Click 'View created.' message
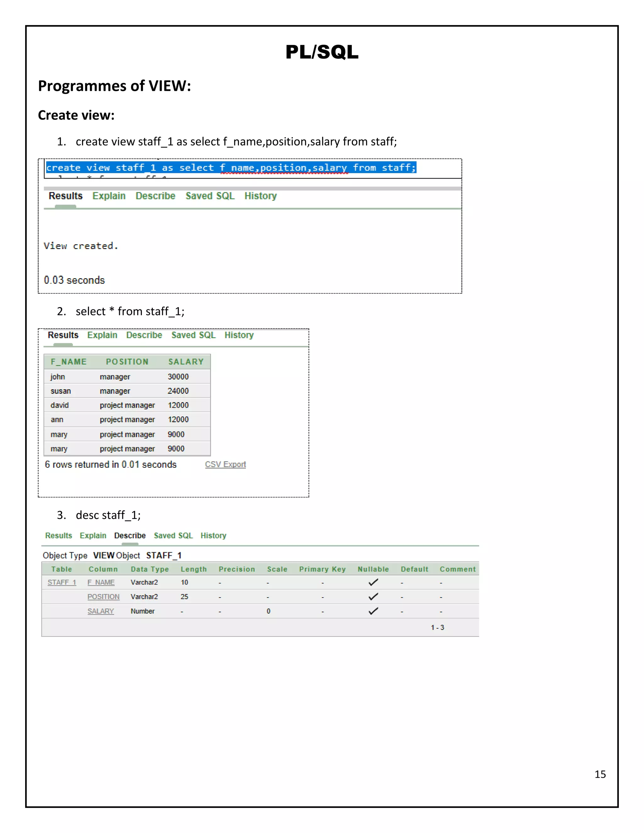644x833 pixels. click(81, 246)
